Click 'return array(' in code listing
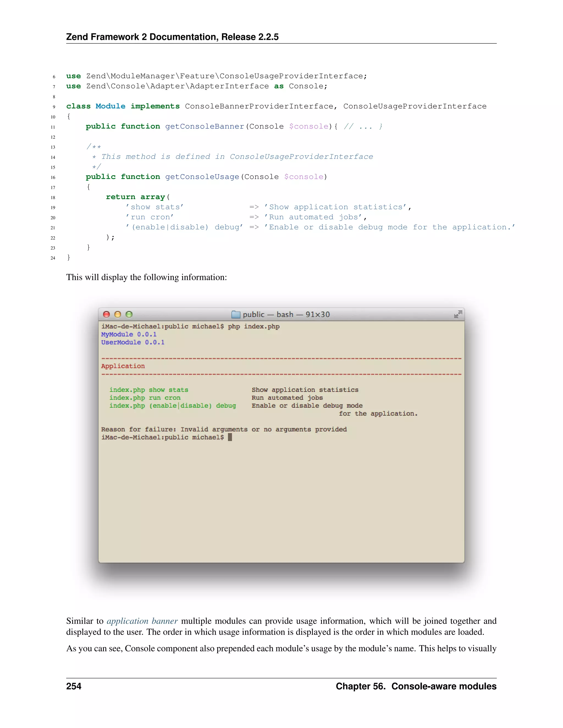Image resolution: width=563 pixels, height=728 pixels. pyautogui.click(x=138, y=197)
